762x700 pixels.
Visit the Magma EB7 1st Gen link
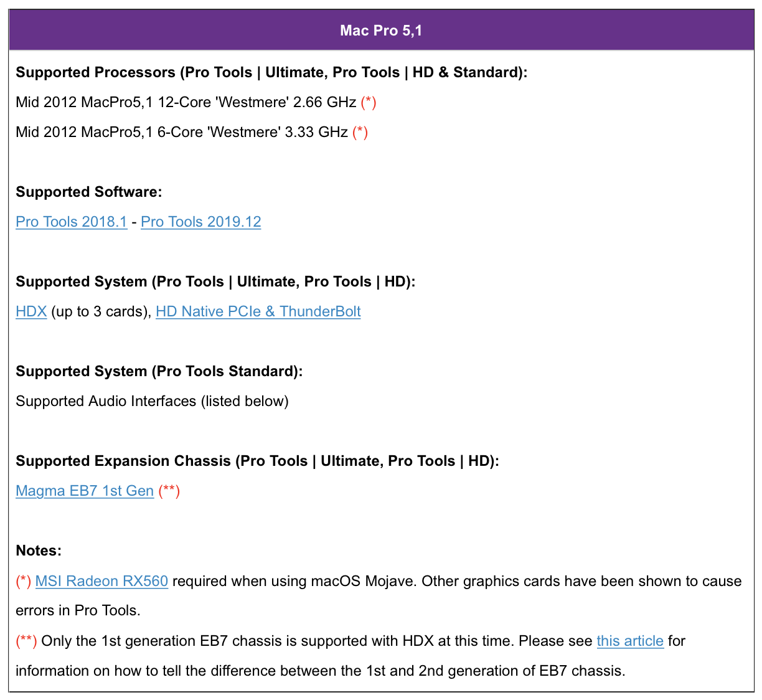pyautogui.click(x=85, y=491)
